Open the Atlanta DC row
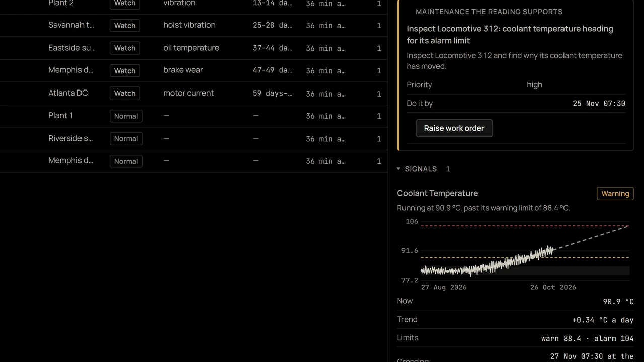The width and height of the screenshot is (644, 362). (194, 93)
